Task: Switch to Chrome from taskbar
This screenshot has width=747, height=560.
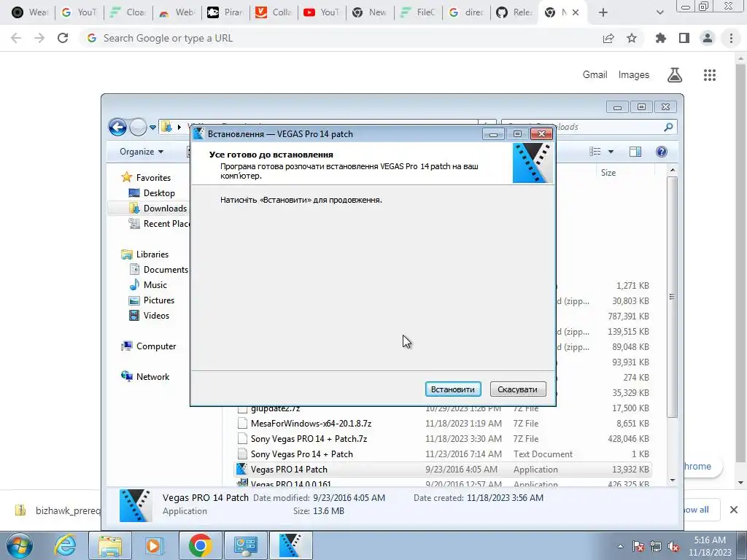Action: point(200,545)
